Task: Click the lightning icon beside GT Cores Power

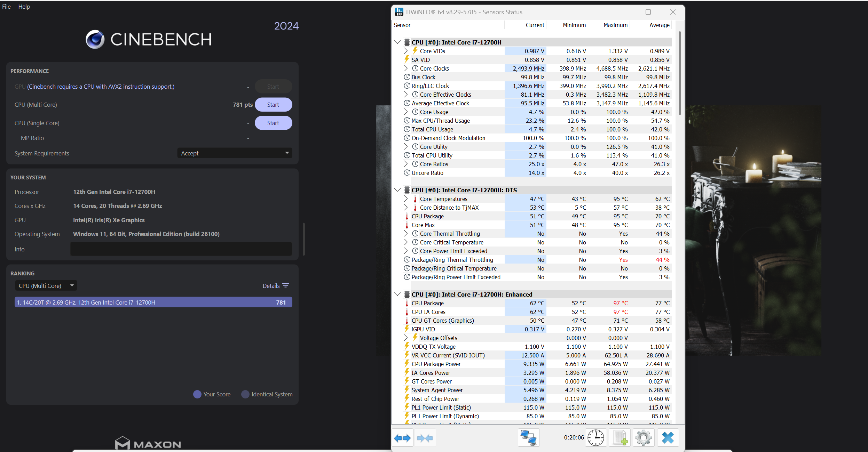Action: tap(407, 381)
